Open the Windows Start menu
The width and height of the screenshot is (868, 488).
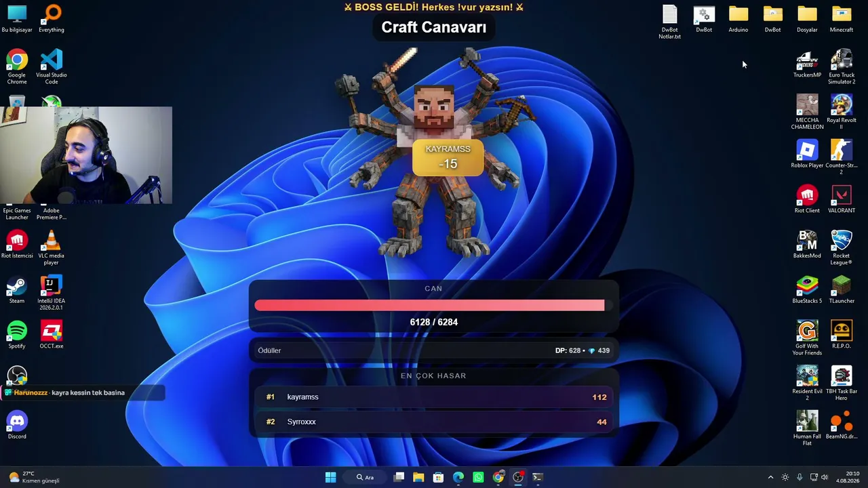point(330,477)
